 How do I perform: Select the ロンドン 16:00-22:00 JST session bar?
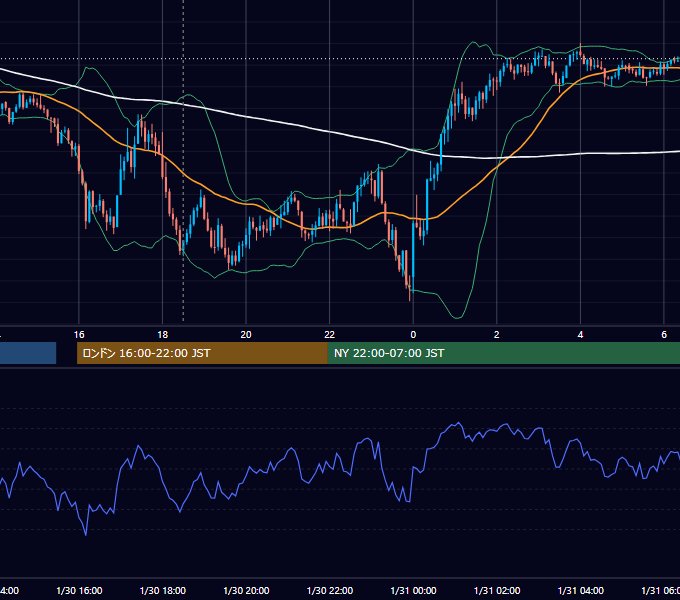202,353
